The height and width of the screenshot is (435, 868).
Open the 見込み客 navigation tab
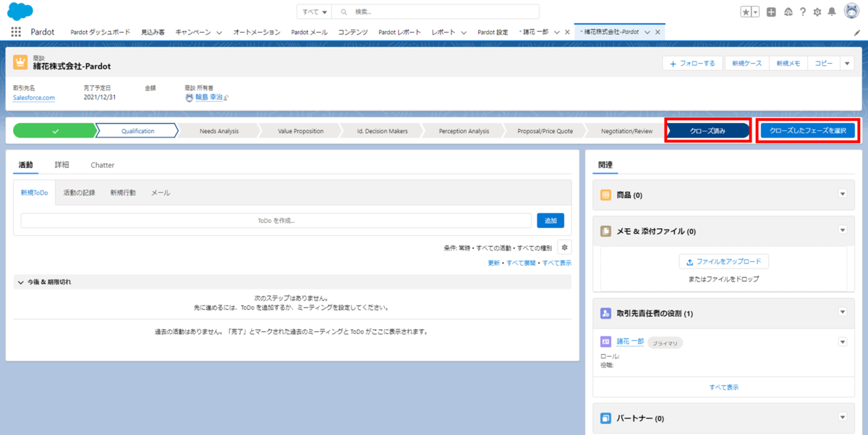click(153, 33)
